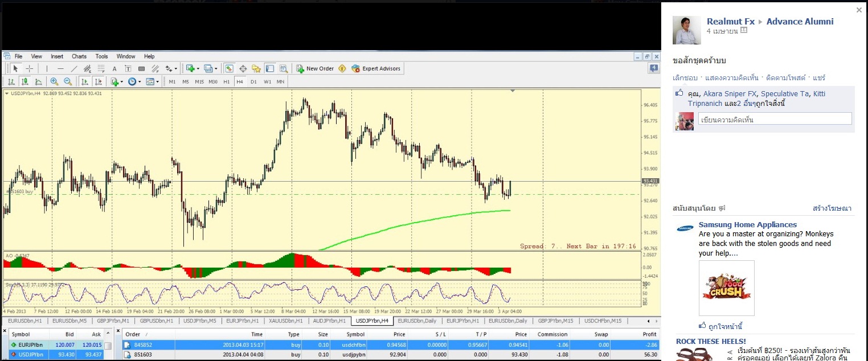Screen dimensions: 868x361
Task: Open Realmut Fx profile link
Action: pos(731,22)
